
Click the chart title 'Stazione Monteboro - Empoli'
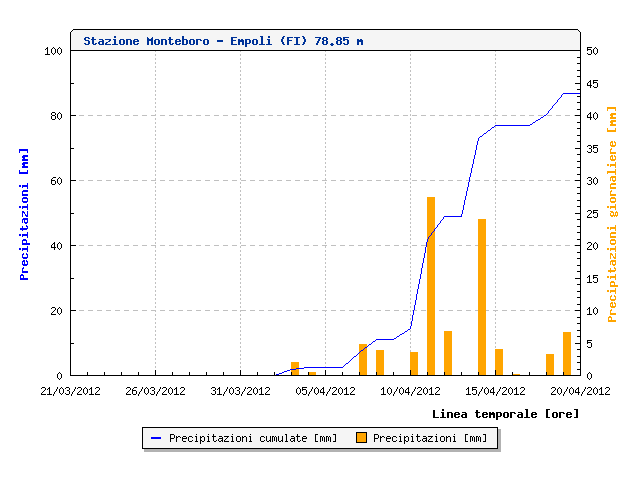224,41
